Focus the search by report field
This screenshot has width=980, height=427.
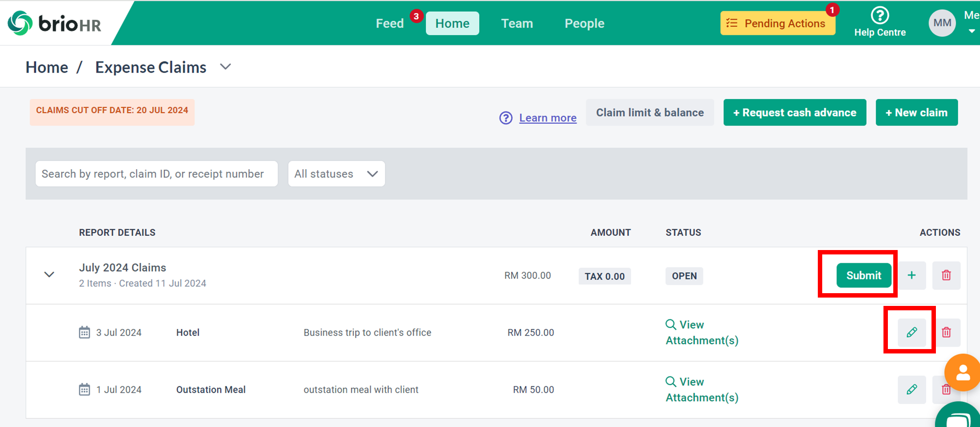(x=156, y=174)
